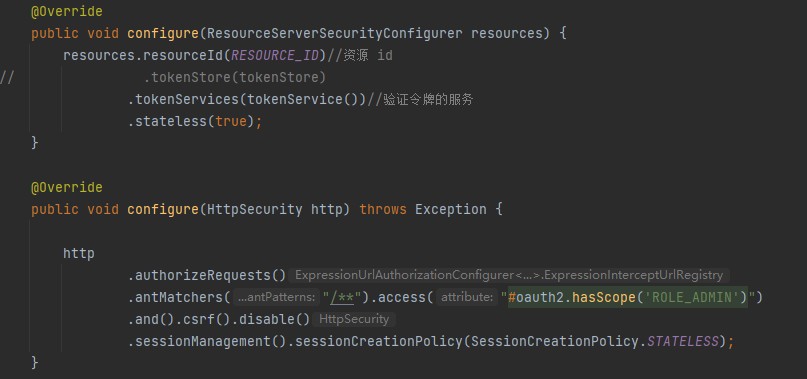807x379 pixels.
Task: Click the SessionCreationPolicy.STATELESS constant
Action: click(x=594, y=341)
